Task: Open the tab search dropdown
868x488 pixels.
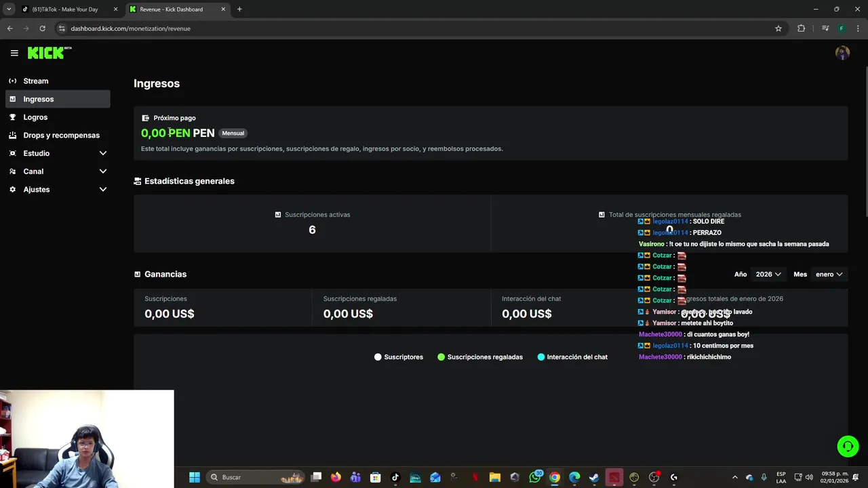Action: 9,9
